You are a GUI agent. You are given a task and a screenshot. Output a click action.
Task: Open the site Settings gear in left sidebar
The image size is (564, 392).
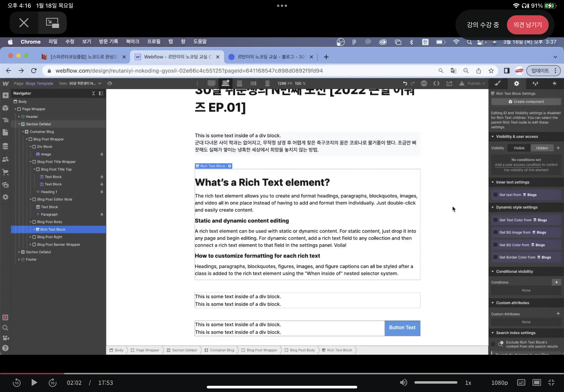5,197
